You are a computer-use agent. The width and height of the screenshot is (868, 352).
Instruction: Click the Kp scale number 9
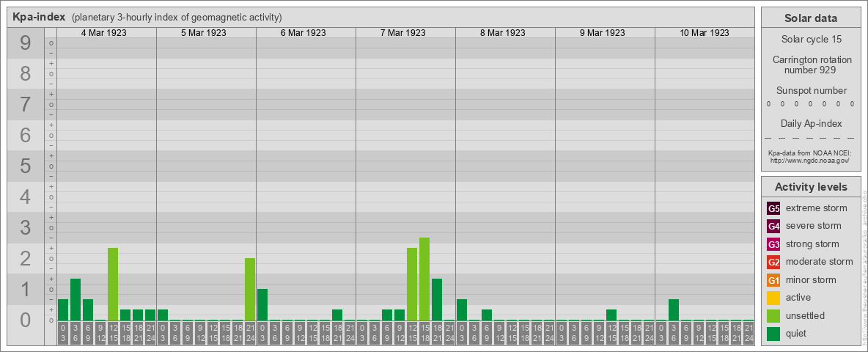coord(26,43)
